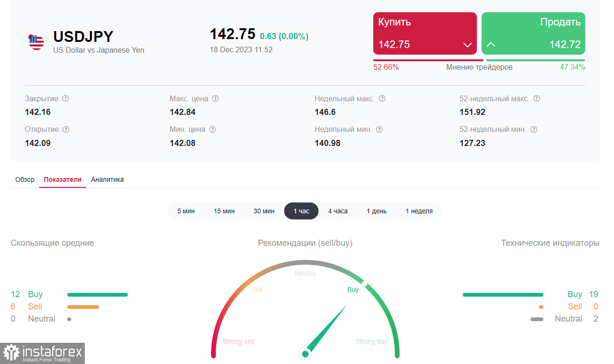Click the technical indicators Neutral 2 bar
This screenshot has width=614, height=364.
tap(537, 319)
